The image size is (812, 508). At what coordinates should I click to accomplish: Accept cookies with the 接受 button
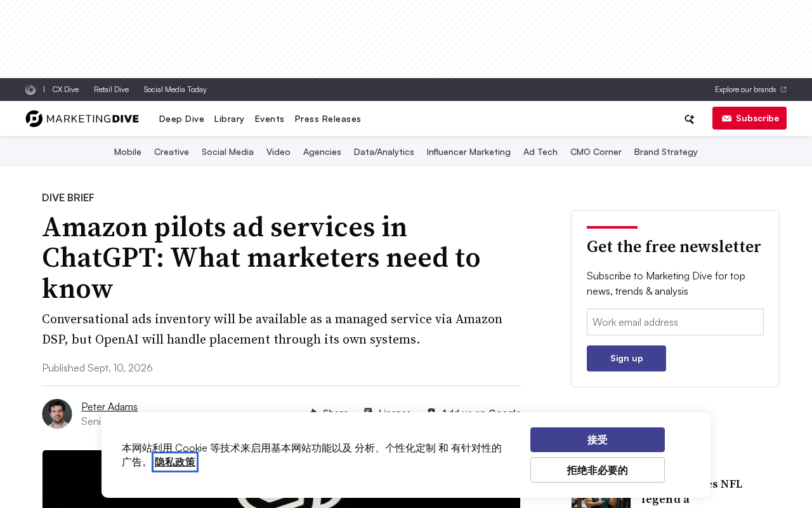pos(598,439)
